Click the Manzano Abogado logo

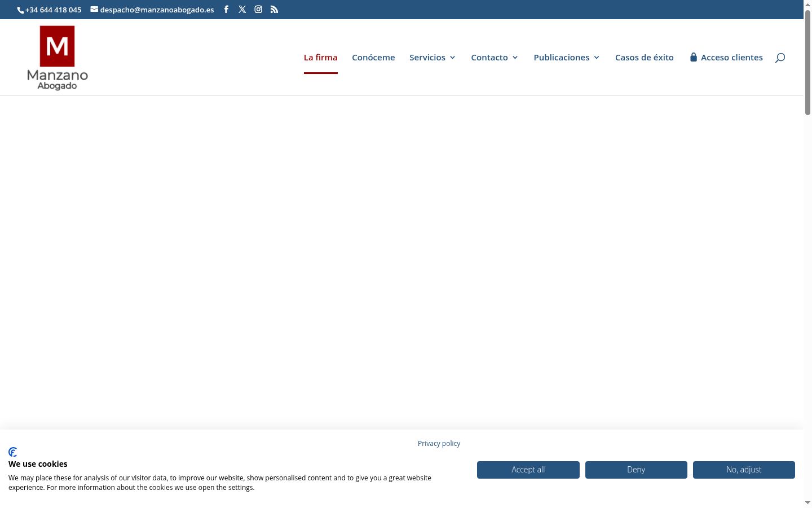point(58,58)
